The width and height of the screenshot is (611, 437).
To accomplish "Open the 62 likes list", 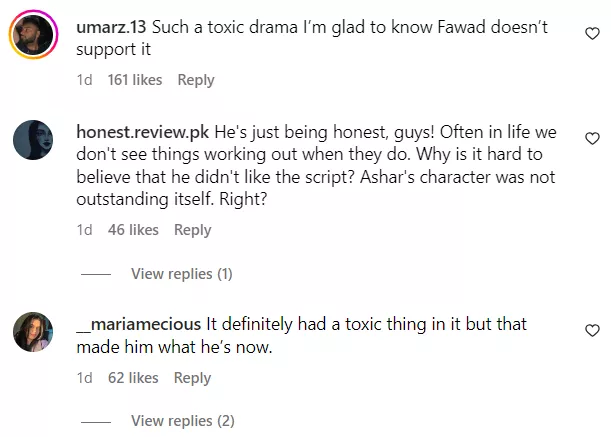I will coord(133,378).
